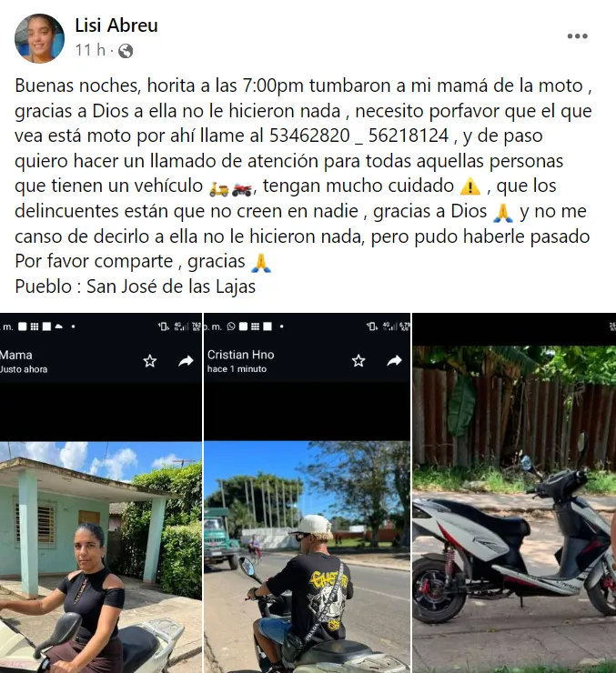Click the San José de las Lajas text

click(x=171, y=286)
